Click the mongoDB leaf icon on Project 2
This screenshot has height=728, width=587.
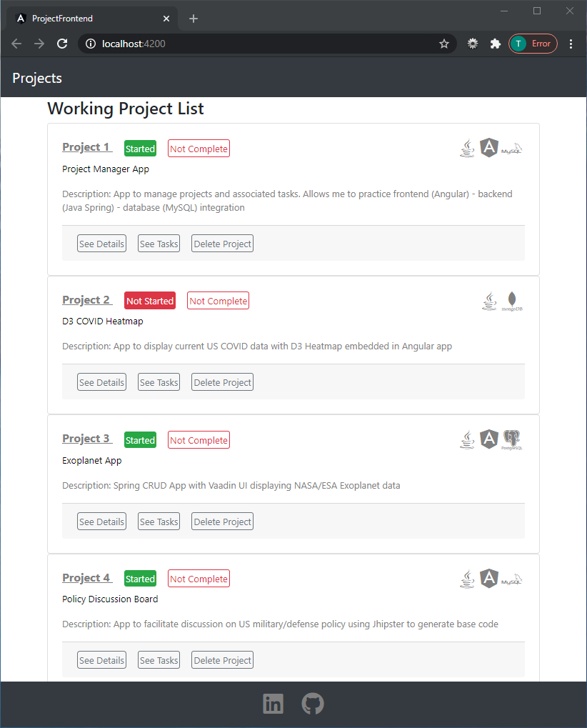511,300
